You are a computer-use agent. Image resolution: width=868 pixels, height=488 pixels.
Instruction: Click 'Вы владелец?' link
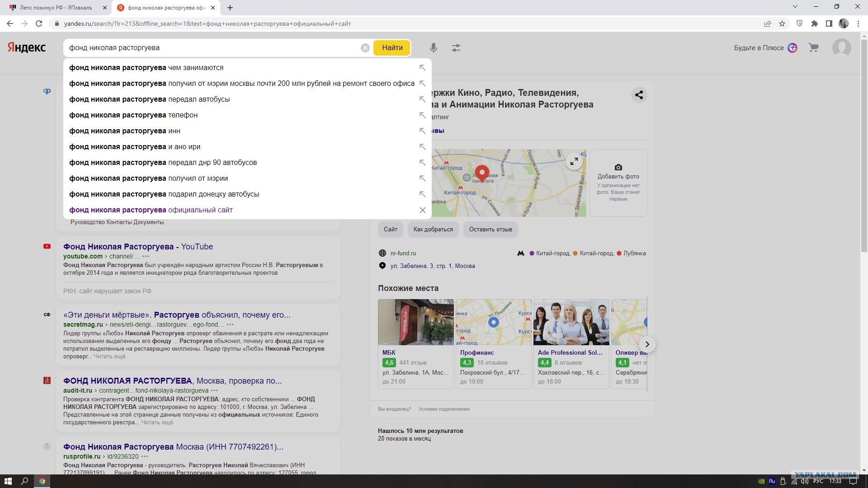(394, 409)
